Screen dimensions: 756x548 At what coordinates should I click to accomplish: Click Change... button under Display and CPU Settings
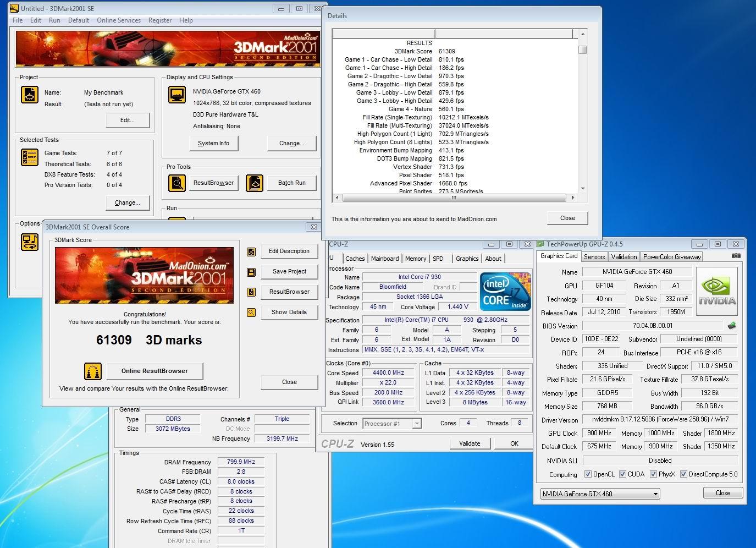coord(292,144)
